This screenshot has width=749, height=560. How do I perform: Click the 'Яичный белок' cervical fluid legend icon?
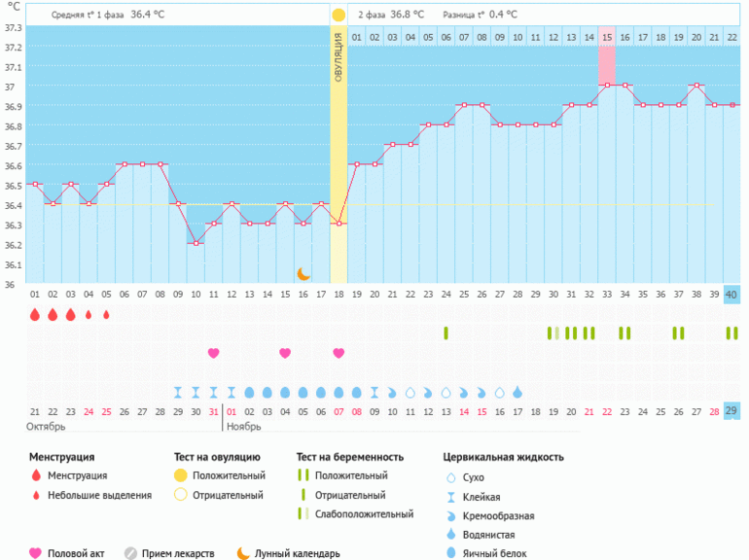[x=449, y=553]
